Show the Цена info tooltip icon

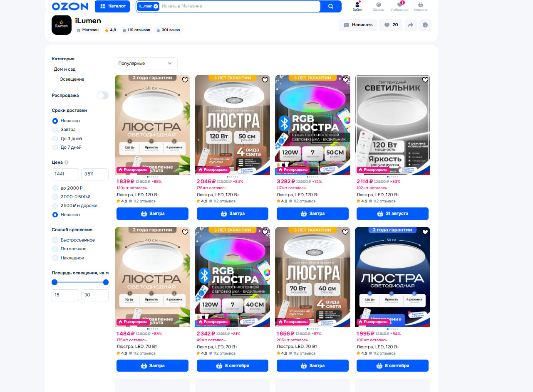coord(67,163)
